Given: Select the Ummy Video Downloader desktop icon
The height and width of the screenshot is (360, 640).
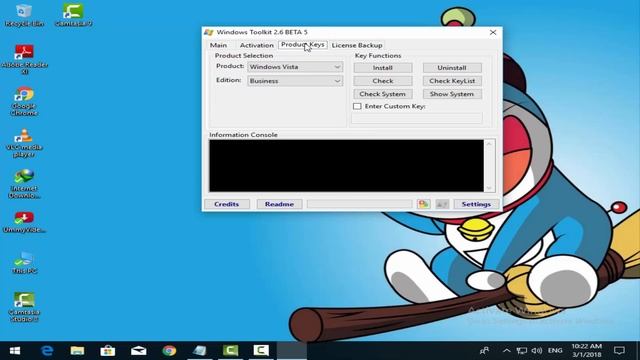Looking at the screenshot, I should pos(24,222).
